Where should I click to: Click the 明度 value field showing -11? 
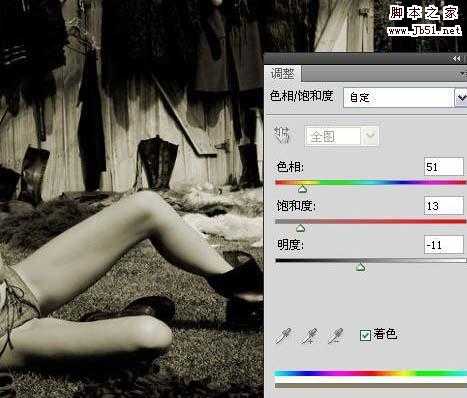444,245
